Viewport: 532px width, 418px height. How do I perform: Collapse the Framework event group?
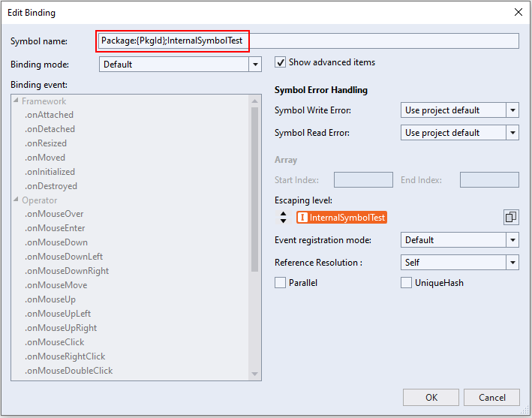(x=16, y=101)
